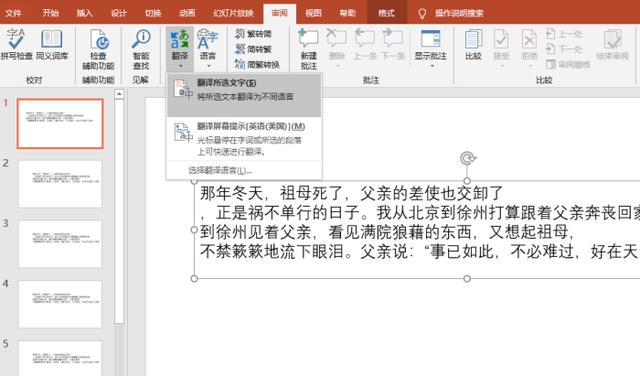Image resolution: width=640 pixels, height=376 pixels.
Task: Switch to the 设计 tab
Action: pos(118,13)
